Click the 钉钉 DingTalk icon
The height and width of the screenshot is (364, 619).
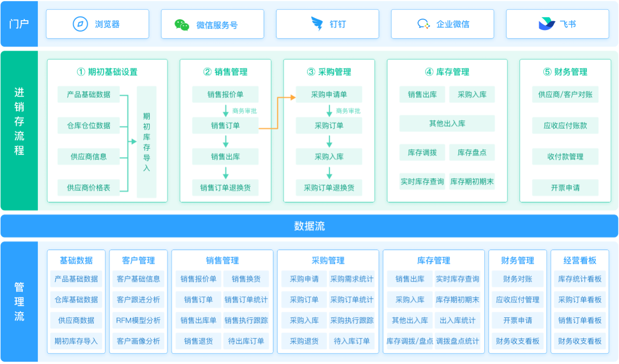coord(327,24)
